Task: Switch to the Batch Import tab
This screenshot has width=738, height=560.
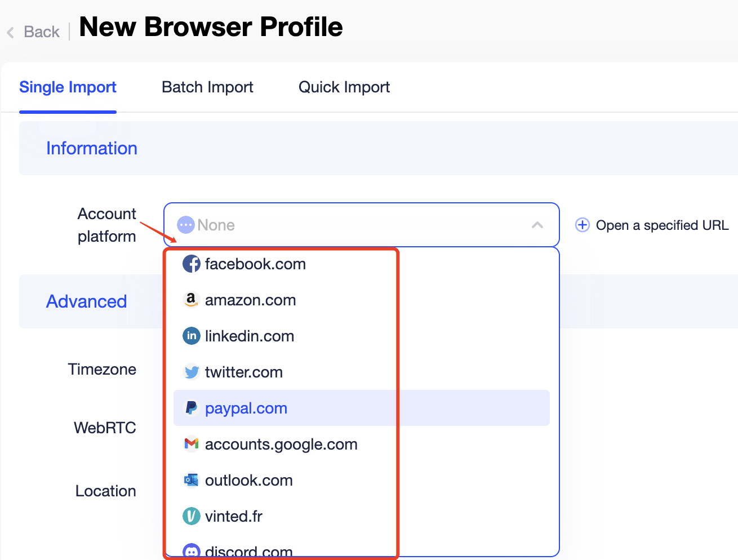Action: 207,87
